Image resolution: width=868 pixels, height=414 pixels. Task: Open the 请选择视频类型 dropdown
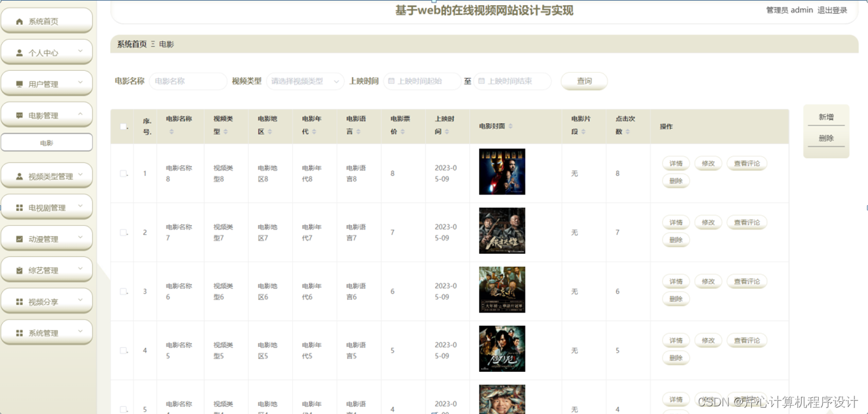[305, 81]
